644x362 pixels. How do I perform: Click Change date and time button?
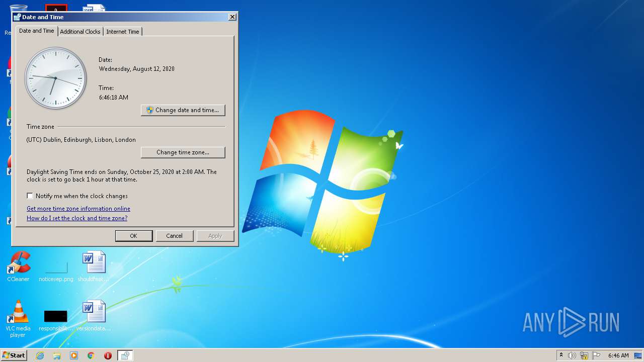(183, 110)
